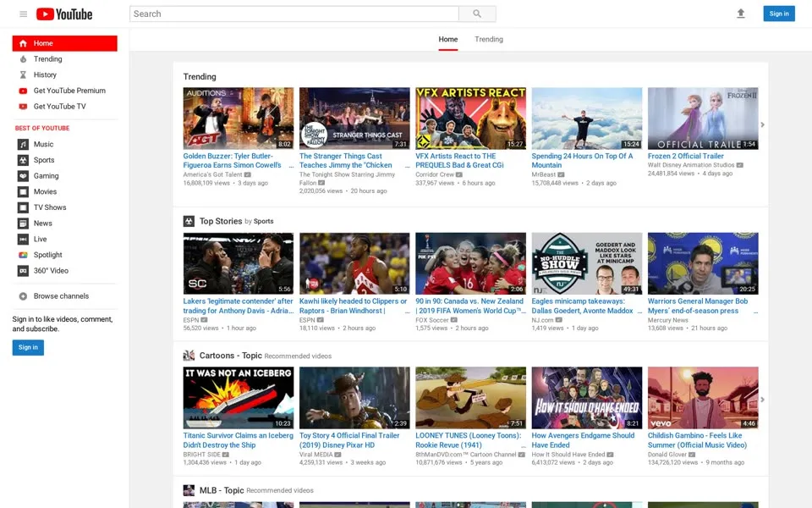Open Spending 24 Hours mountain thumbnail
The image size is (812, 508).
(587, 119)
